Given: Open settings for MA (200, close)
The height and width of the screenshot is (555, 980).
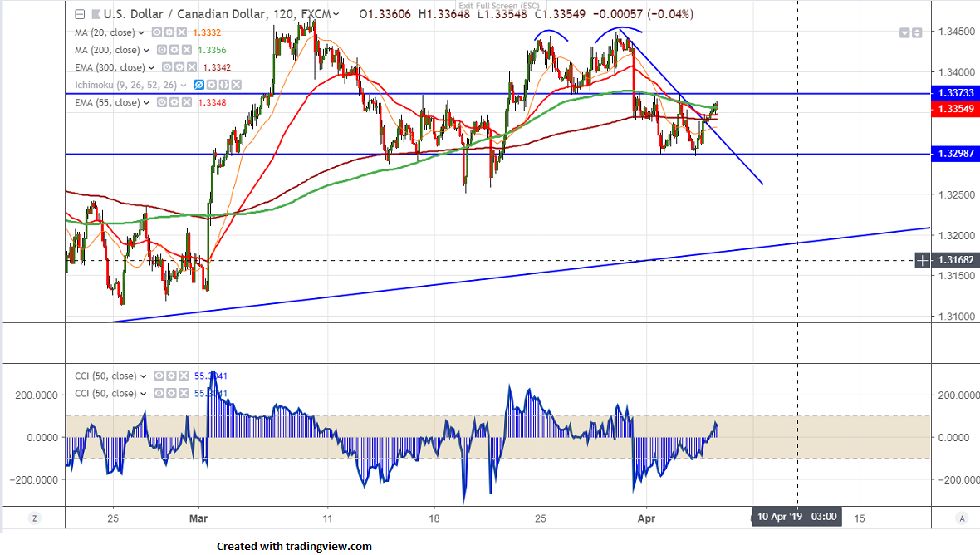Looking at the screenshot, I should [174, 50].
